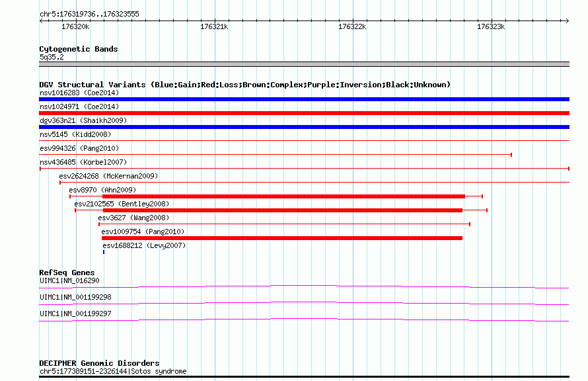
Task: Click the 176320k ruler position label
Action: (x=75, y=26)
